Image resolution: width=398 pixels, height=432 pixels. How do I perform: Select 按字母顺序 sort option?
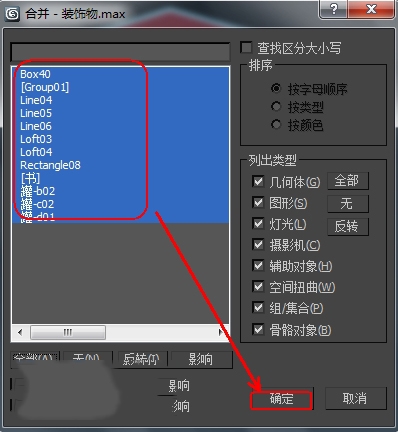[x=276, y=88]
